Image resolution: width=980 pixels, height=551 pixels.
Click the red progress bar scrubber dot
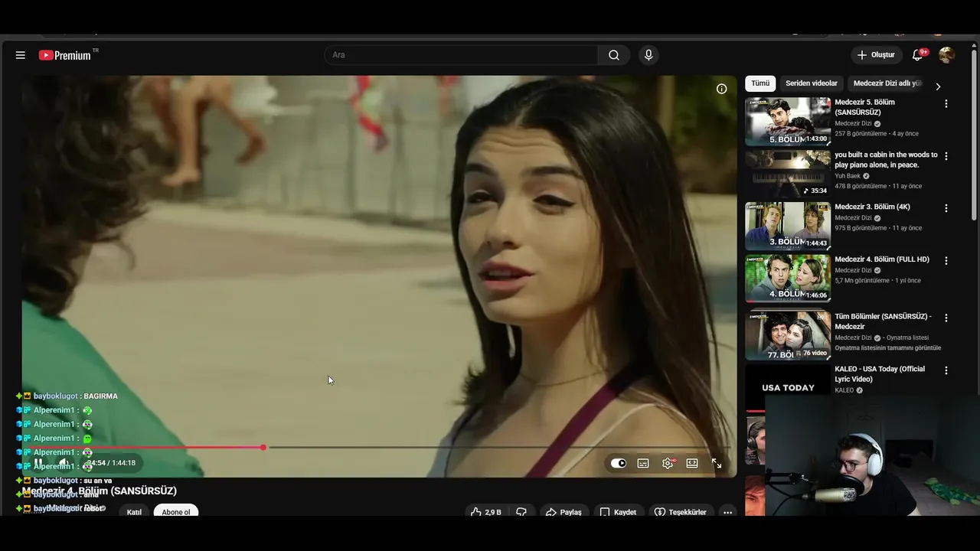coord(263,447)
